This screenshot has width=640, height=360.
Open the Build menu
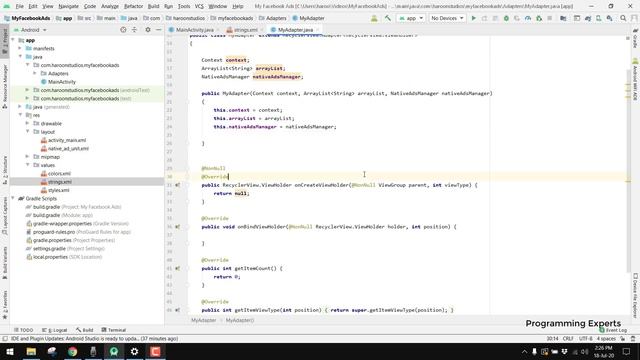point(153,6)
